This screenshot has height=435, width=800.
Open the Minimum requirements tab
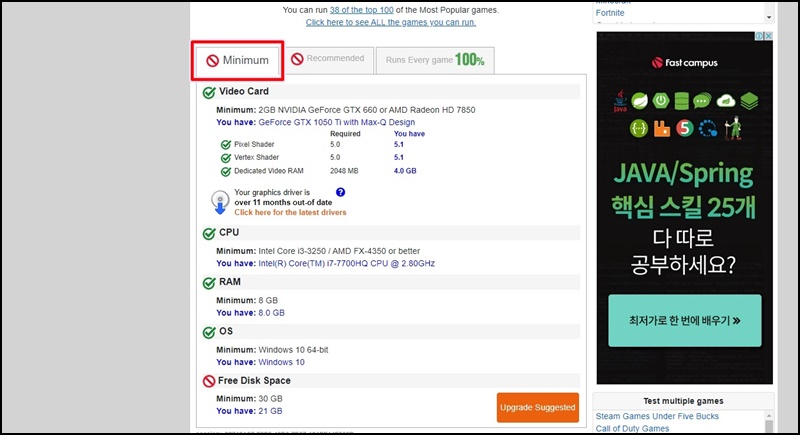[238, 61]
